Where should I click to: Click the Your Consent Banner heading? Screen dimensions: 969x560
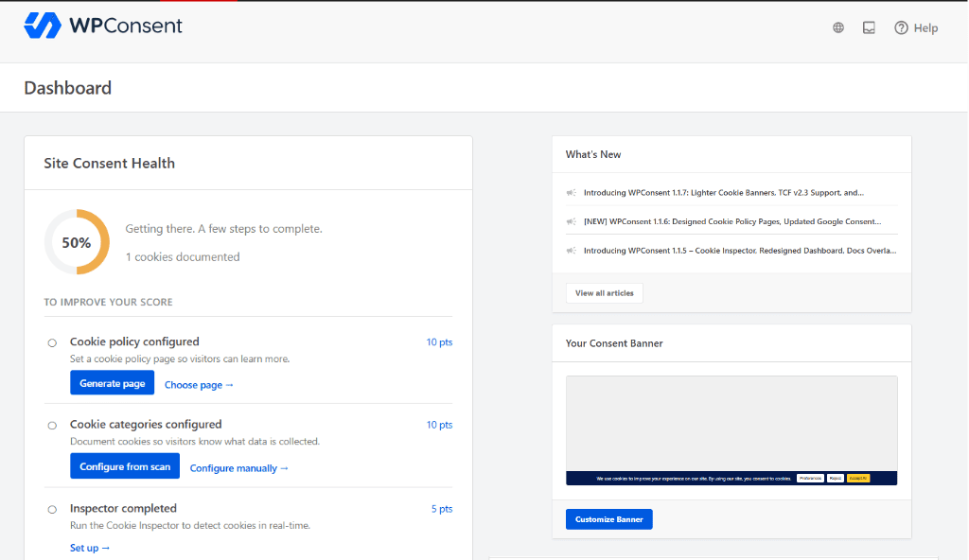(x=614, y=343)
